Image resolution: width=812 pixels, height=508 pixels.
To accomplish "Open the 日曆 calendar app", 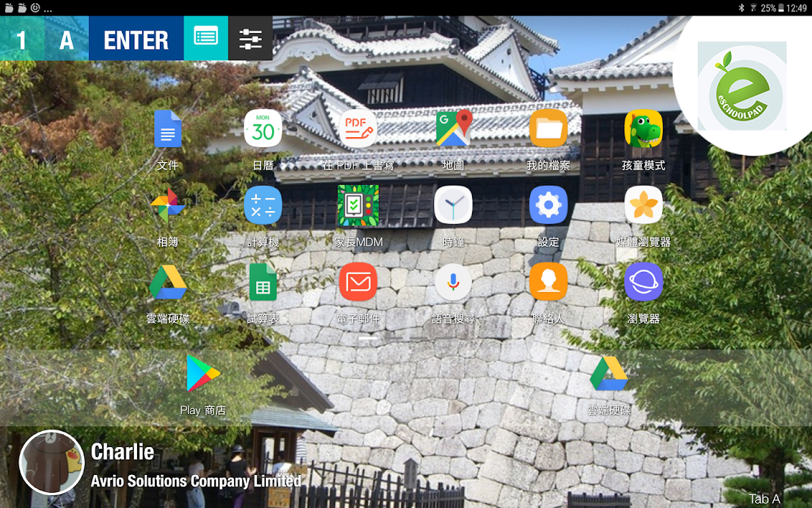I will (x=263, y=129).
